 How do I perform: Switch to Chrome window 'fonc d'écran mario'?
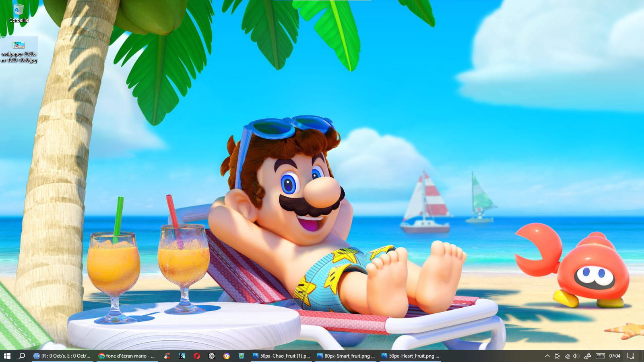127,356
